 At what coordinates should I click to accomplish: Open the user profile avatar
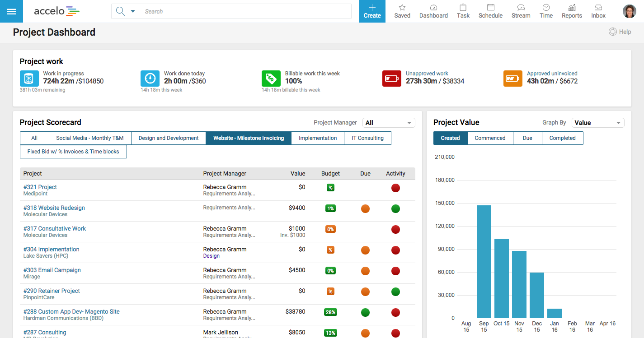(x=629, y=11)
